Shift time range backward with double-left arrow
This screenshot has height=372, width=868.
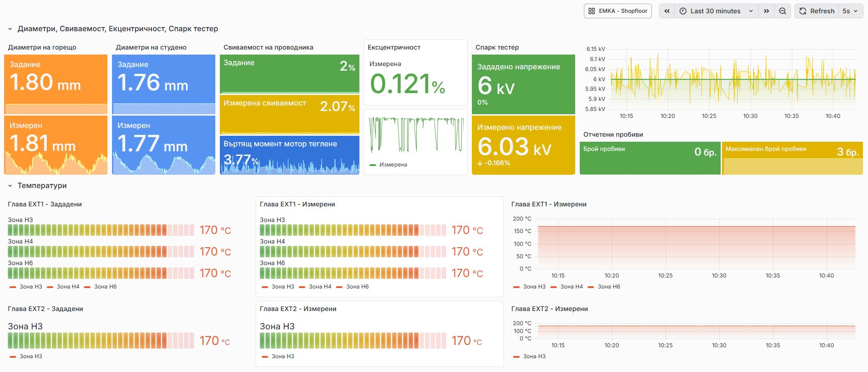pos(667,11)
